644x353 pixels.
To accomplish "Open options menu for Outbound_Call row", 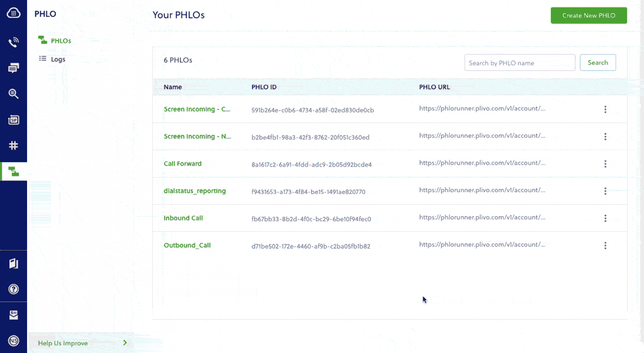I will [605, 246].
